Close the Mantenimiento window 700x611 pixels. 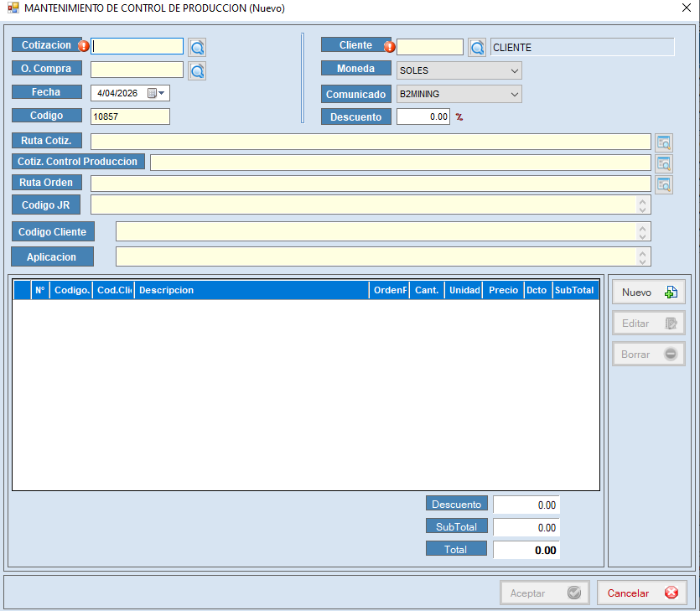pos(686,8)
